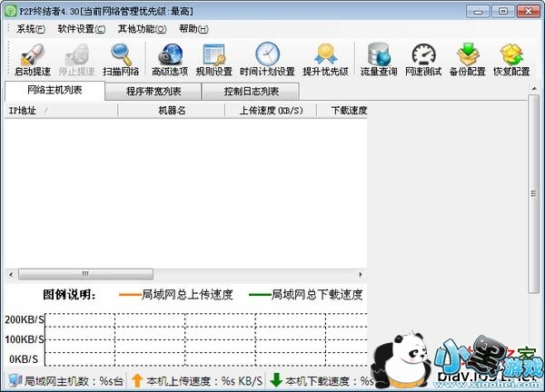
Task: Click the 0KB/S chart axis label
Action: [24, 359]
